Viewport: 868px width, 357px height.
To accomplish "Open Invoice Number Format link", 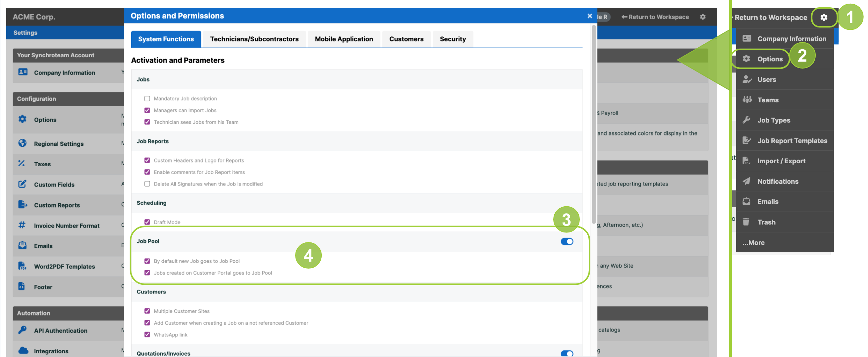I will point(67,226).
